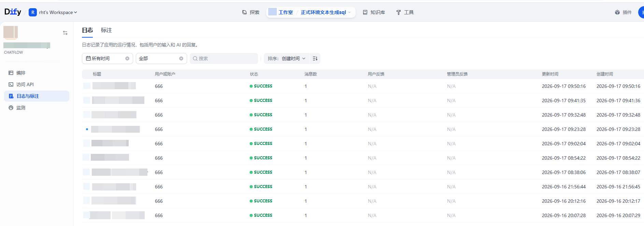
Task: Open the log row updated 2026-09-16 21:56:44
Action: click(363, 187)
